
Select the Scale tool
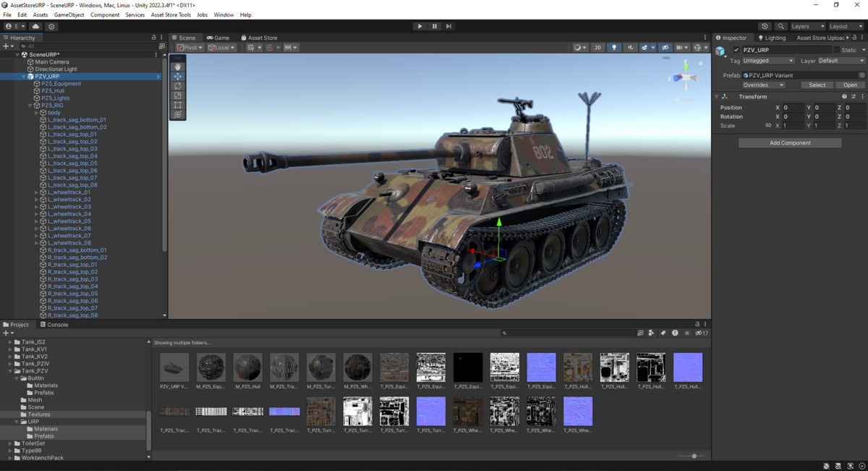(177, 96)
